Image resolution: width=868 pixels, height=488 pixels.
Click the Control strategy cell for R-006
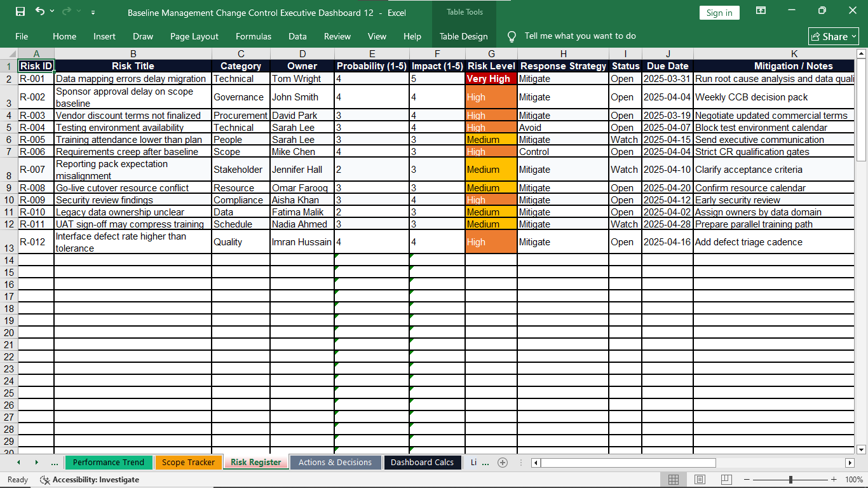(x=563, y=152)
